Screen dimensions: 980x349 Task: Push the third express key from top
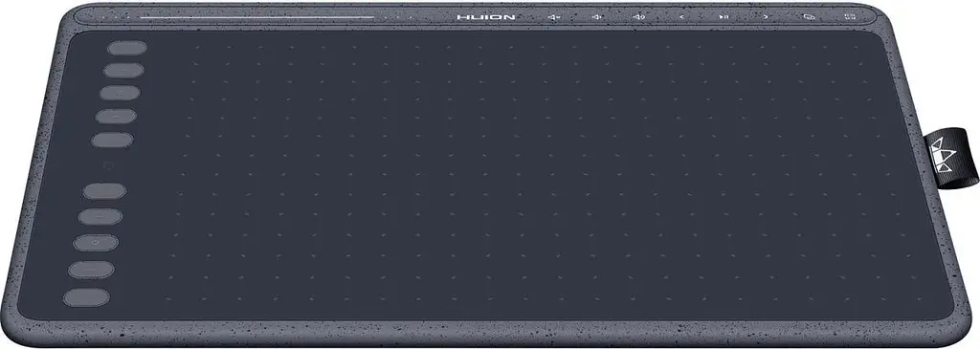click(x=120, y=94)
